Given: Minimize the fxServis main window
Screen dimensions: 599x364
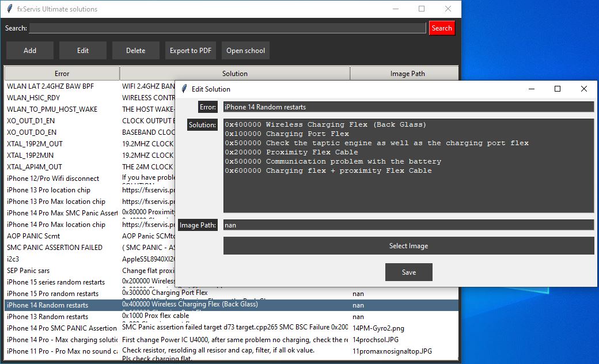Looking at the screenshot, I should pos(395,9).
